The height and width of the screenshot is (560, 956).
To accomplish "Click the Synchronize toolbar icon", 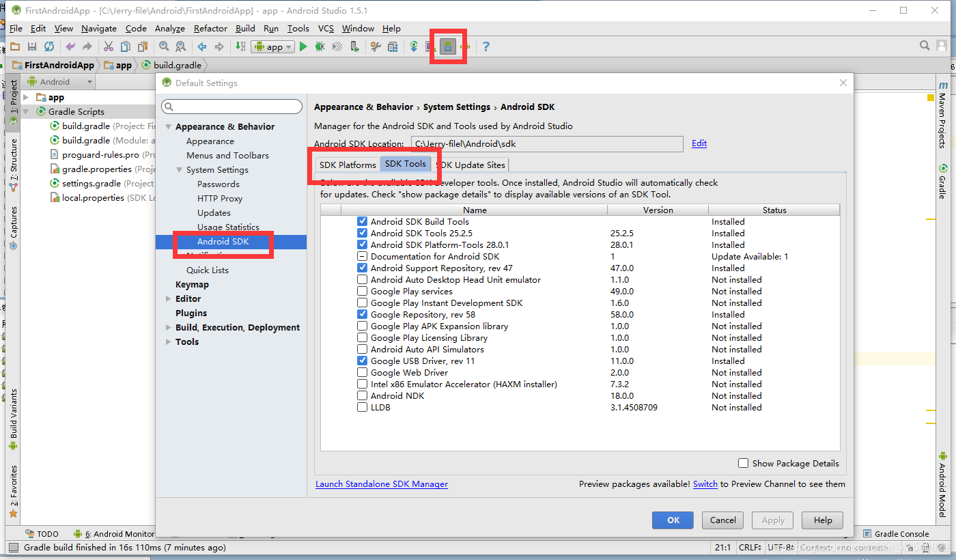I will 48,46.
